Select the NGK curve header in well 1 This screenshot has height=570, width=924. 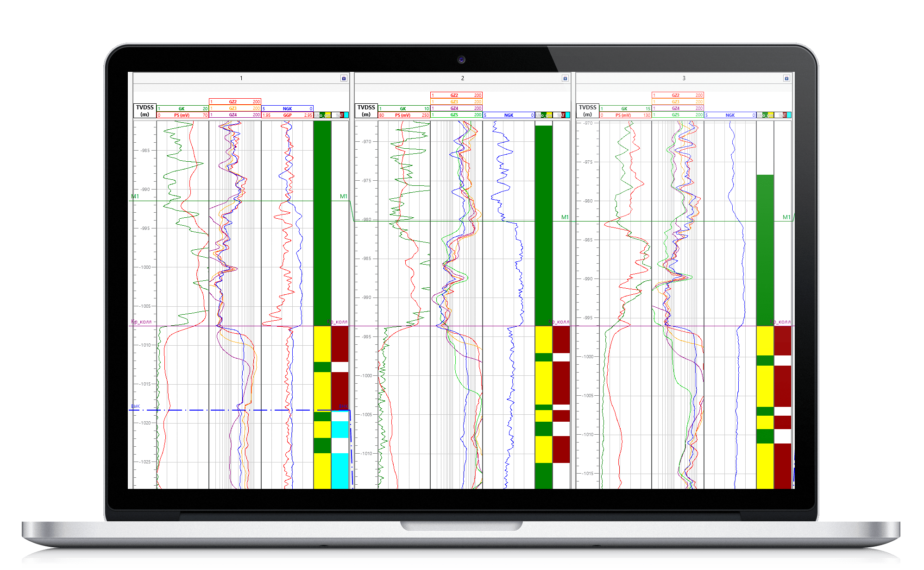point(287,109)
